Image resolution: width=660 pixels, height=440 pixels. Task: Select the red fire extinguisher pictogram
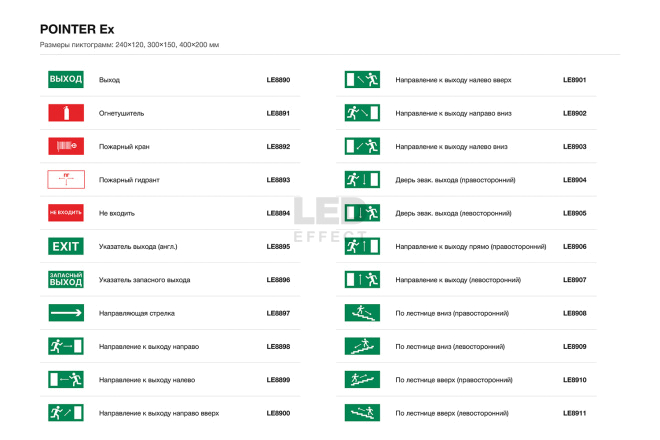pyautogui.click(x=66, y=113)
